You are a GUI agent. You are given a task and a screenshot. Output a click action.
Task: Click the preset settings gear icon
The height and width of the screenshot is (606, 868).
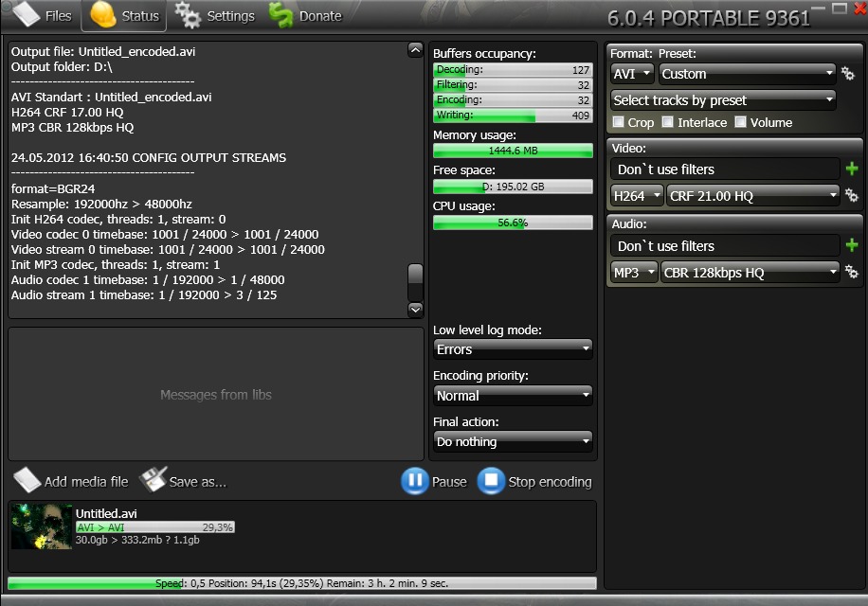(848, 74)
